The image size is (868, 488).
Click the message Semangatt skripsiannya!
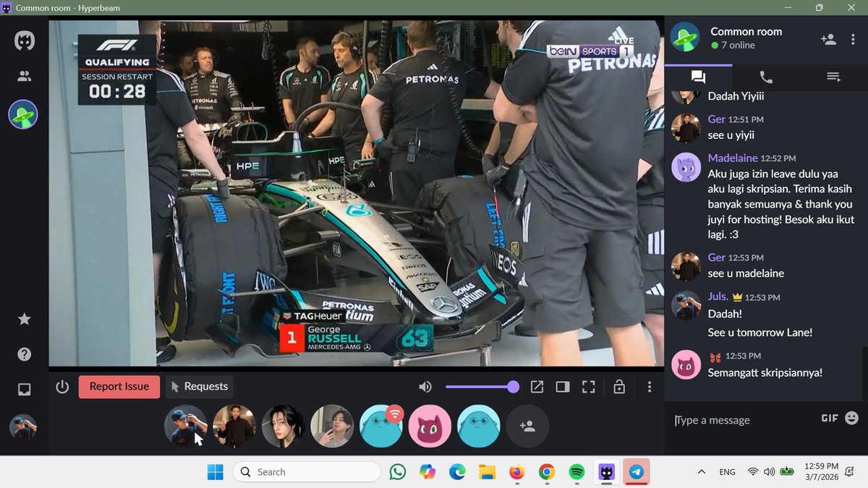[765, 373]
